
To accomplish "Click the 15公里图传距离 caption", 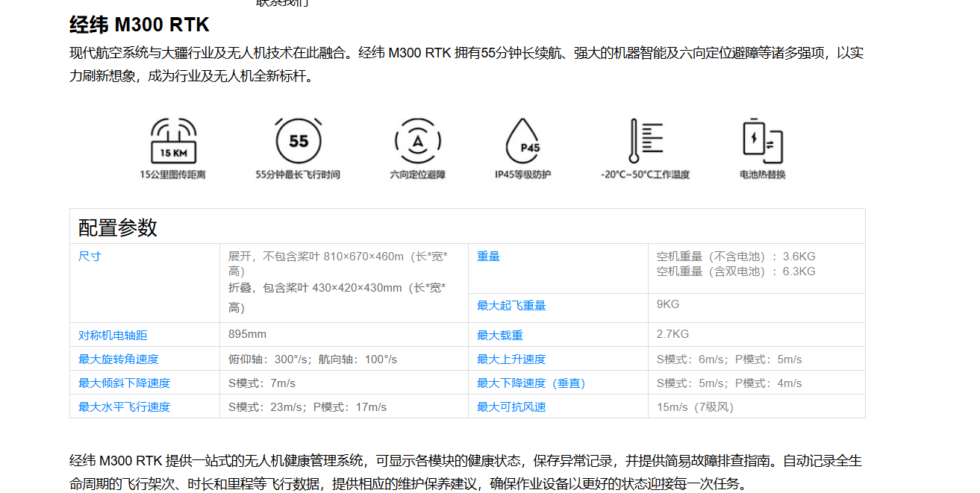I will (x=173, y=175).
